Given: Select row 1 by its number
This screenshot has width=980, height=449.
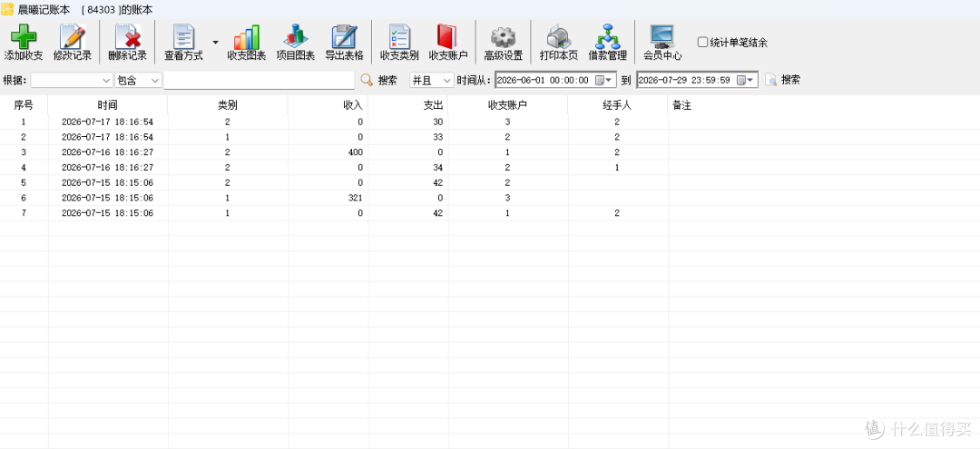Looking at the screenshot, I should 24,122.
